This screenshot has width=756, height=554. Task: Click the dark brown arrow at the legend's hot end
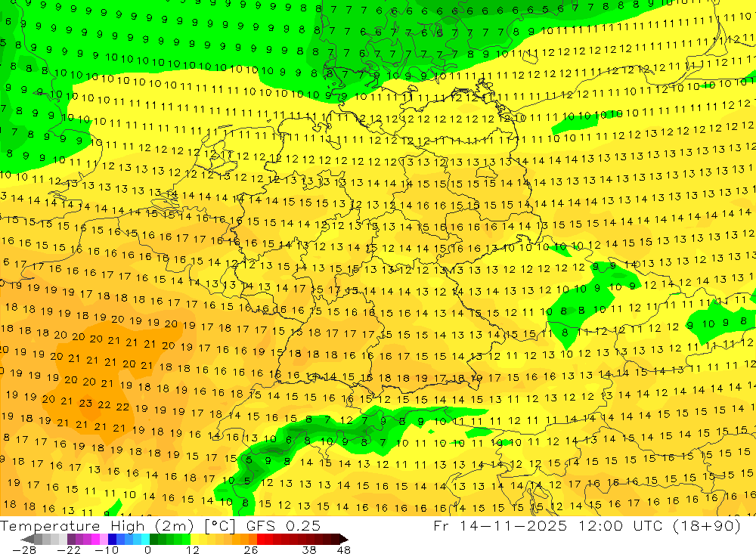pos(344,540)
